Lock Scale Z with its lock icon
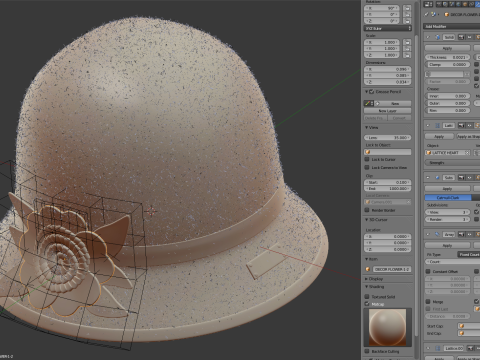 pos(407,55)
